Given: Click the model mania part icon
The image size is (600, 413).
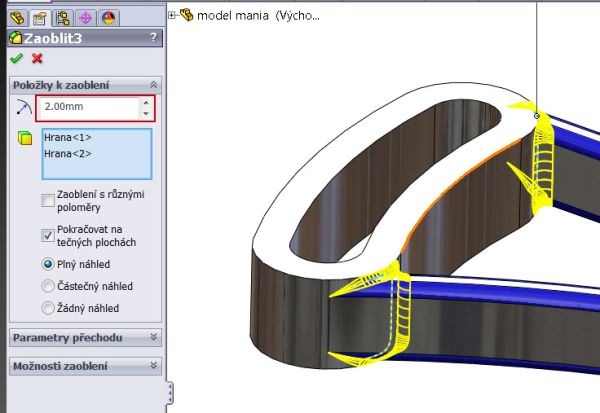Looking at the screenshot, I should 187,15.
